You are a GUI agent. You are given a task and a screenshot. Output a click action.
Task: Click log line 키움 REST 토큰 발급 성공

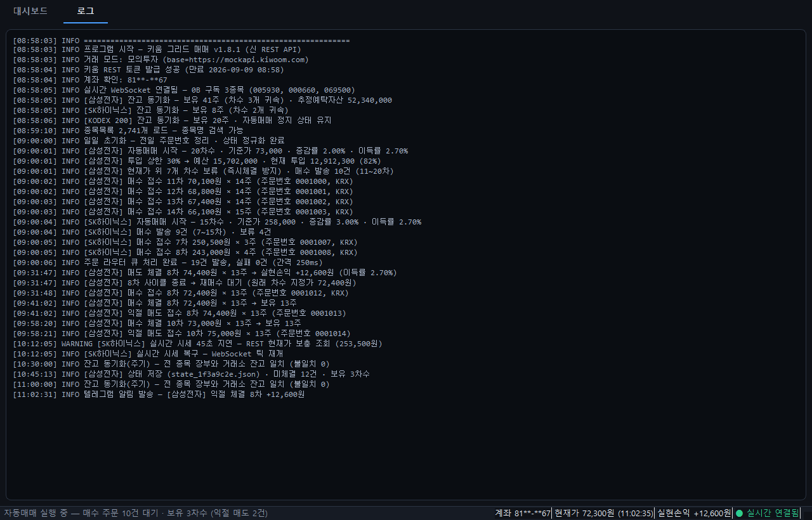148,70
